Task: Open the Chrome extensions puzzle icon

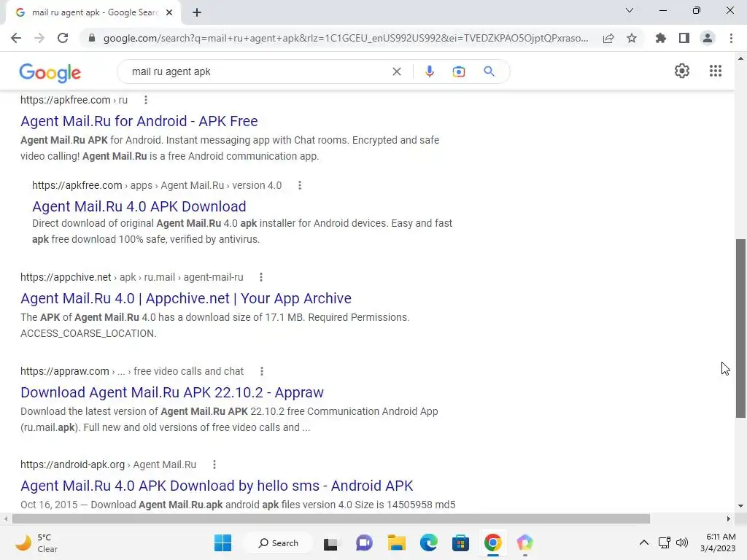Action: (661, 38)
